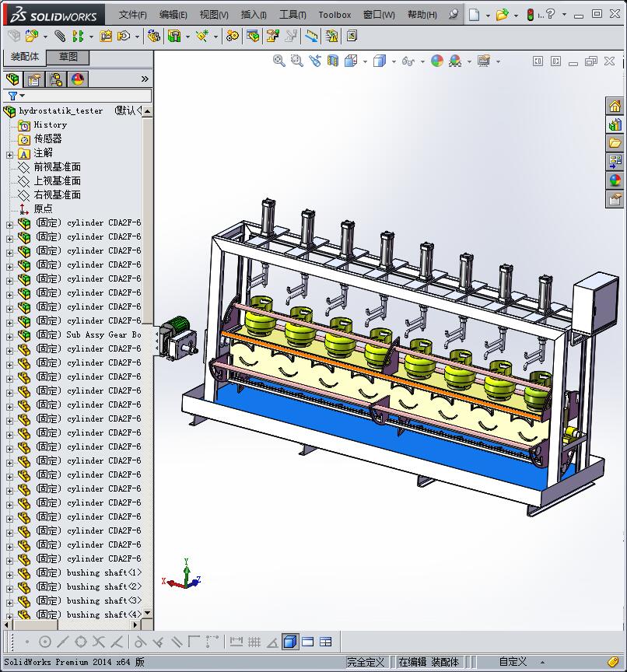
Task: Select 原点 origin in the tree
Action: 43,208
